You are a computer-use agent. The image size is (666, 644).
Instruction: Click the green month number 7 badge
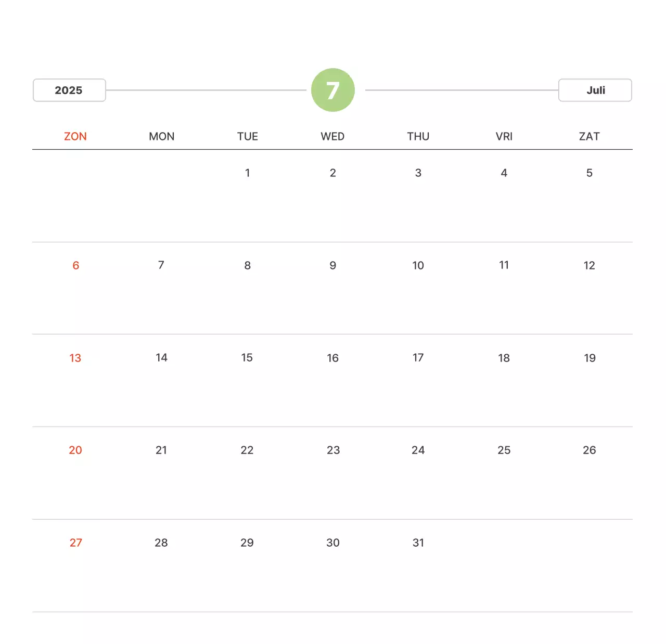pos(333,90)
